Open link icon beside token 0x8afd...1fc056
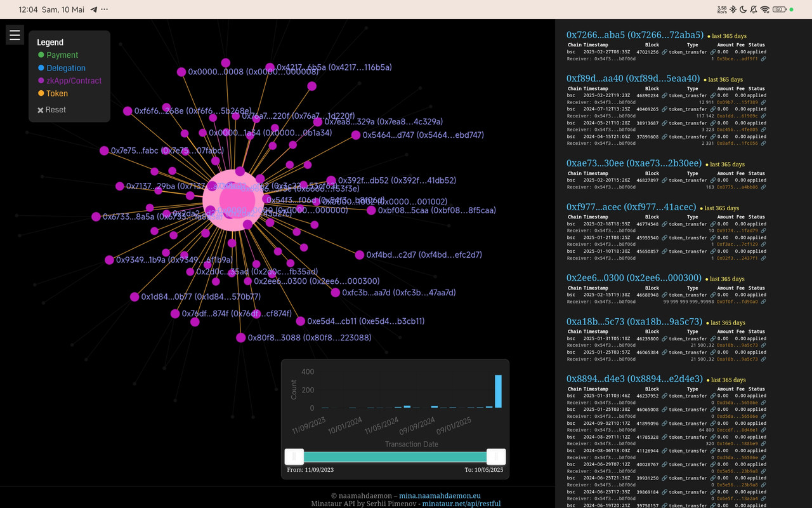 [763, 144]
